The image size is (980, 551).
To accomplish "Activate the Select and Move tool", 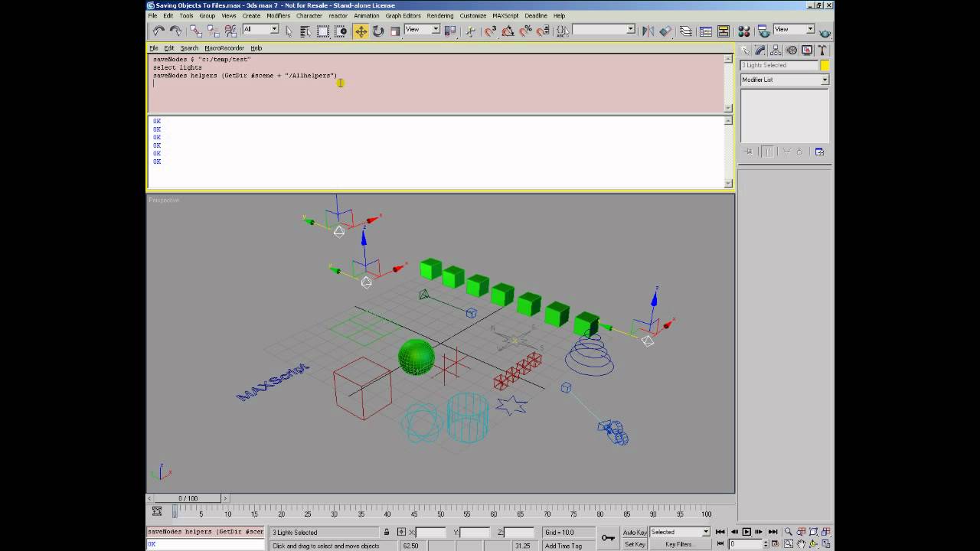I will [x=361, y=31].
